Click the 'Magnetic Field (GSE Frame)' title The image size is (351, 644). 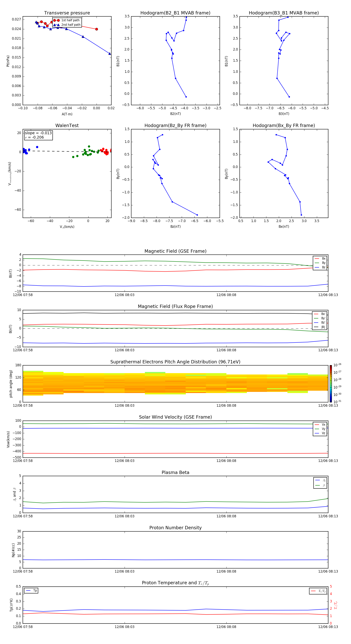click(x=175, y=251)
